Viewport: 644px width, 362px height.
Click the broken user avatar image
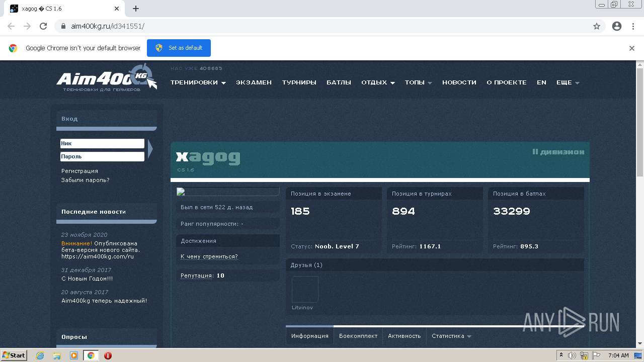tap(228, 192)
